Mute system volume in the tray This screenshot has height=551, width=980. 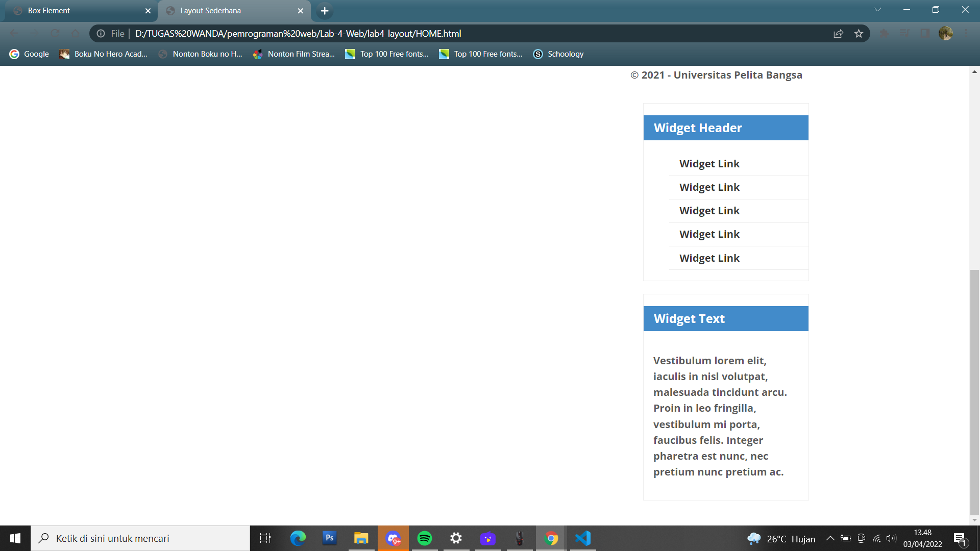[x=892, y=538]
